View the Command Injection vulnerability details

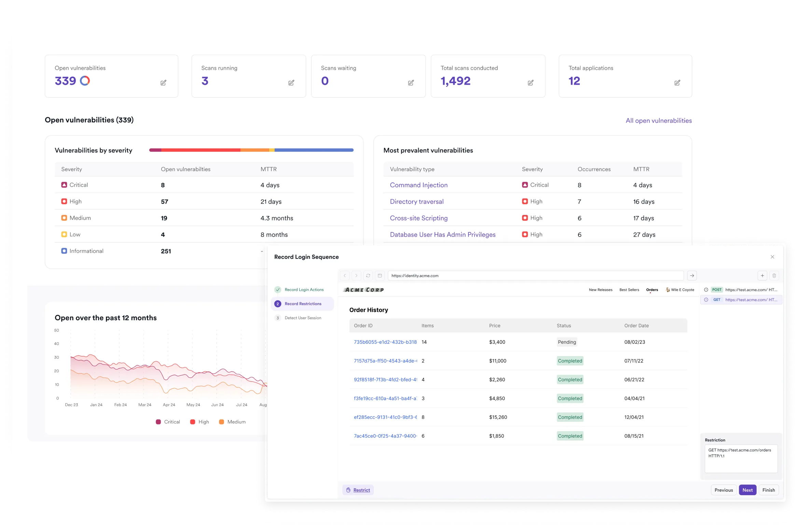(x=419, y=185)
